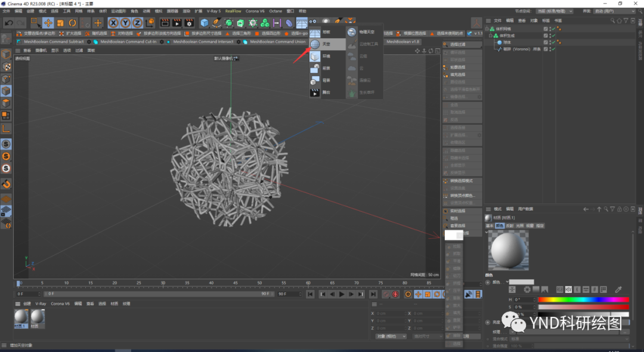Choose Background (背景) from flyout
The height and width of the screenshot is (352, 644).
tap(327, 81)
